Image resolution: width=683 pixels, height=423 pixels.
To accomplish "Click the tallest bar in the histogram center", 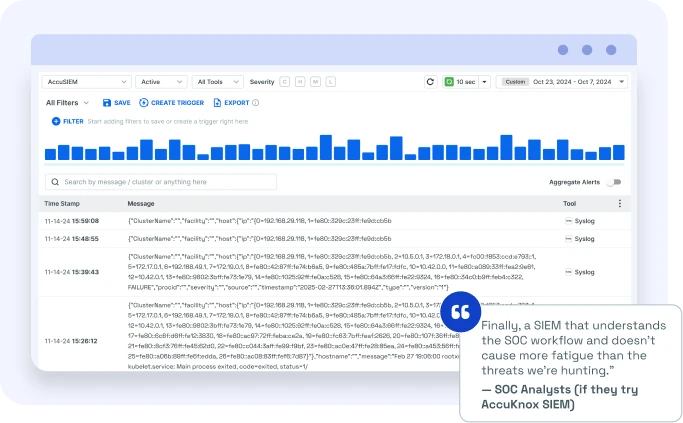I will point(326,147).
